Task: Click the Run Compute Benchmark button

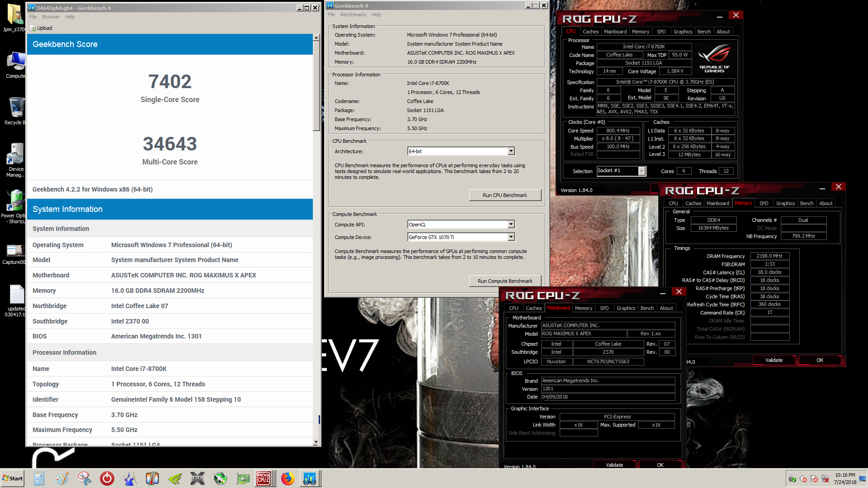Action: click(505, 281)
